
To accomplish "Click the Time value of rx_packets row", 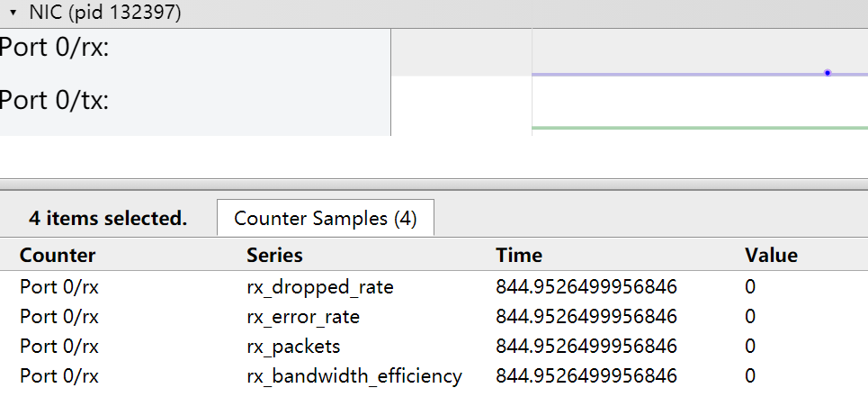I will (586, 347).
